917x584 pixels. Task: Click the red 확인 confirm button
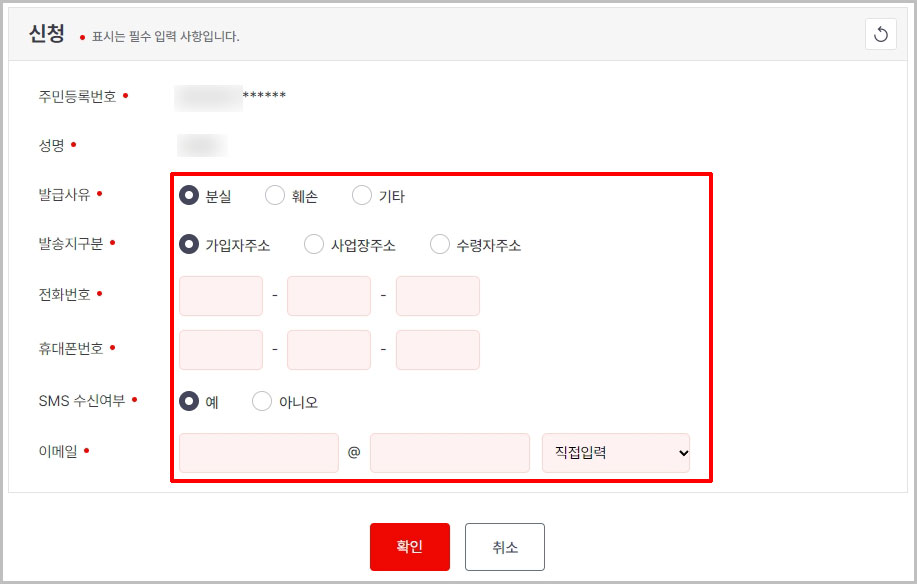pyautogui.click(x=409, y=546)
